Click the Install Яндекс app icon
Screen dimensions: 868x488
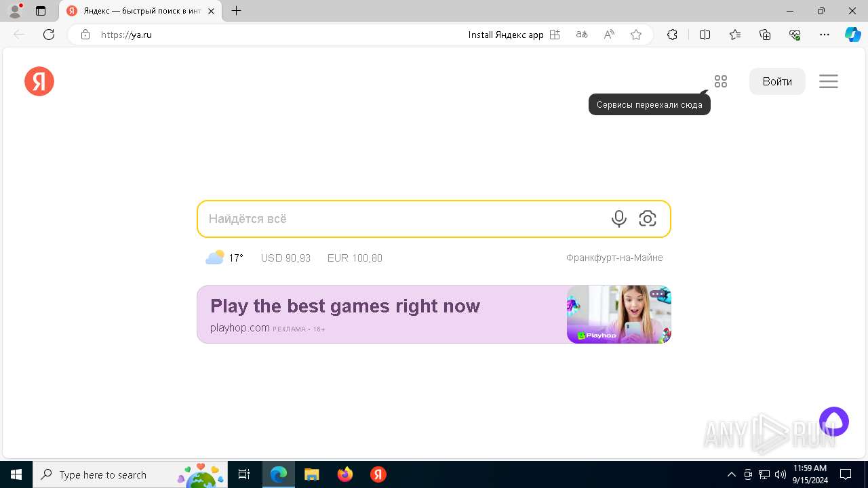click(555, 35)
